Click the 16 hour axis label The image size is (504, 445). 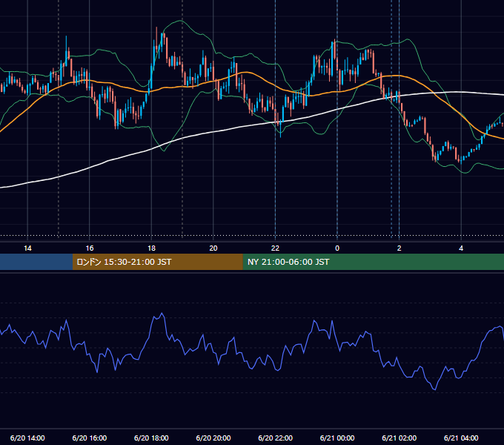tap(90, 248)
